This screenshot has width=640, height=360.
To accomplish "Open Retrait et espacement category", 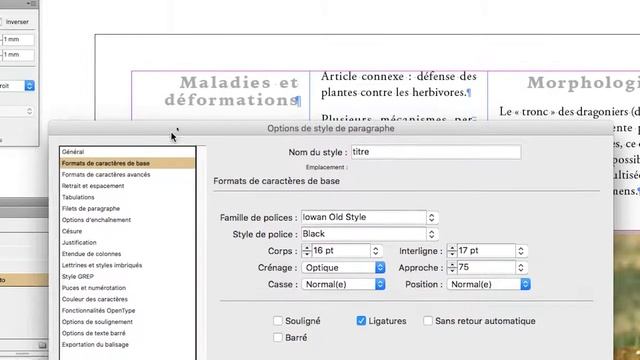I will click(93, 186).
